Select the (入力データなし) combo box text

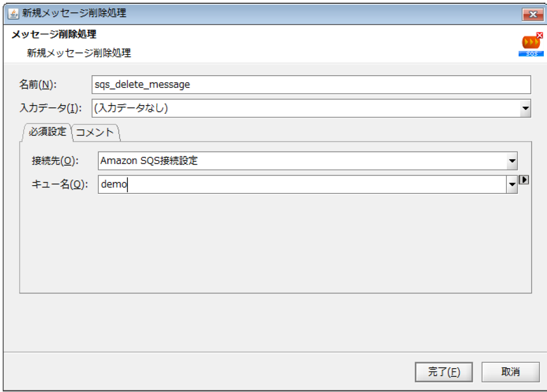click(304, 108)
